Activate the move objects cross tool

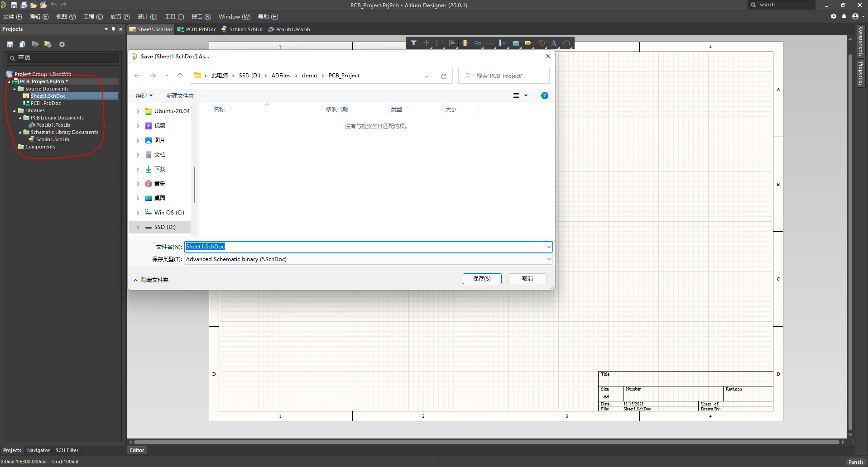(x=426, y=43)
